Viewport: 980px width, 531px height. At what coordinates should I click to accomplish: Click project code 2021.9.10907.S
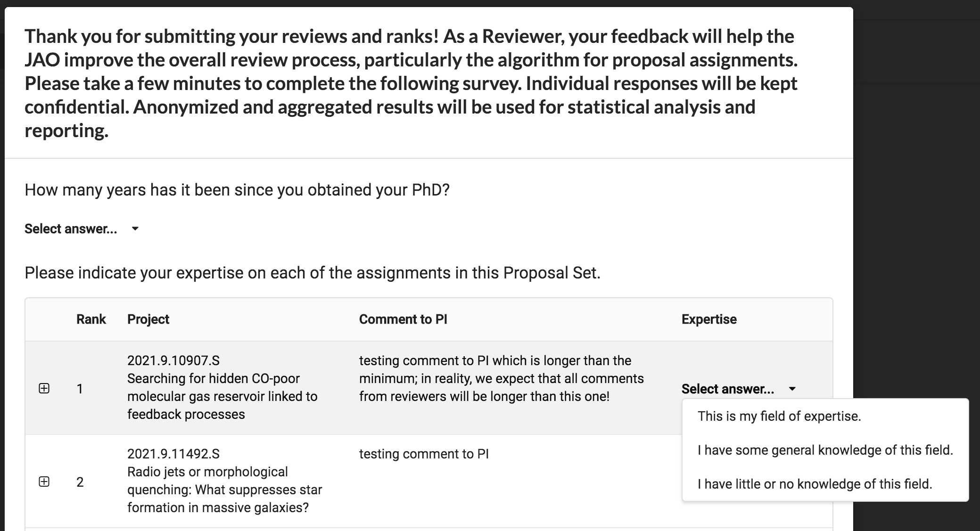(173, 360)
